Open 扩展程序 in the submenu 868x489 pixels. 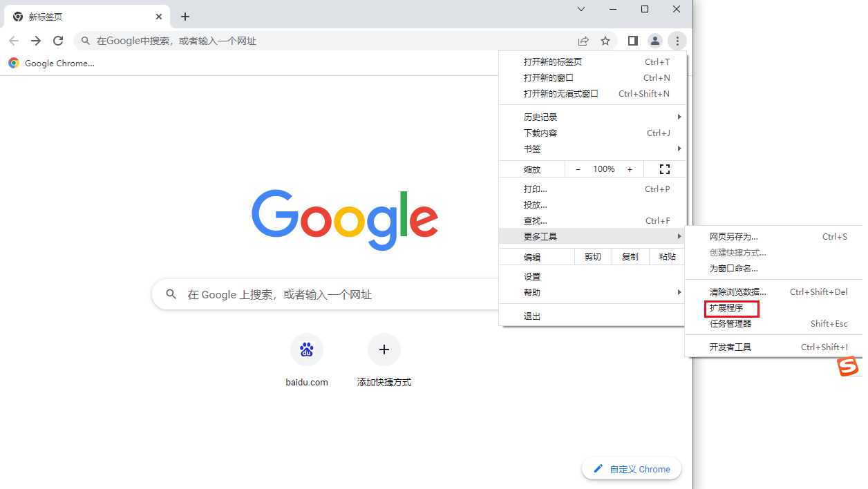[773, 307]
